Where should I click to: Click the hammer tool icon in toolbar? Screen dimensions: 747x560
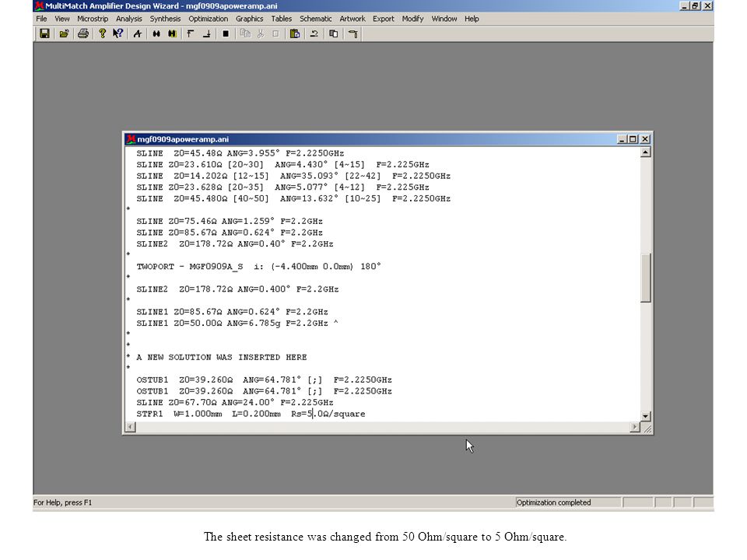point(353,33)
